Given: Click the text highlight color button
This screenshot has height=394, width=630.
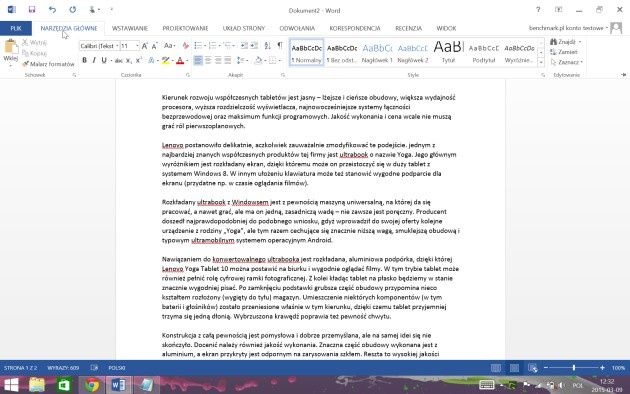Looking at the screenshot, I should coord(165,61).
